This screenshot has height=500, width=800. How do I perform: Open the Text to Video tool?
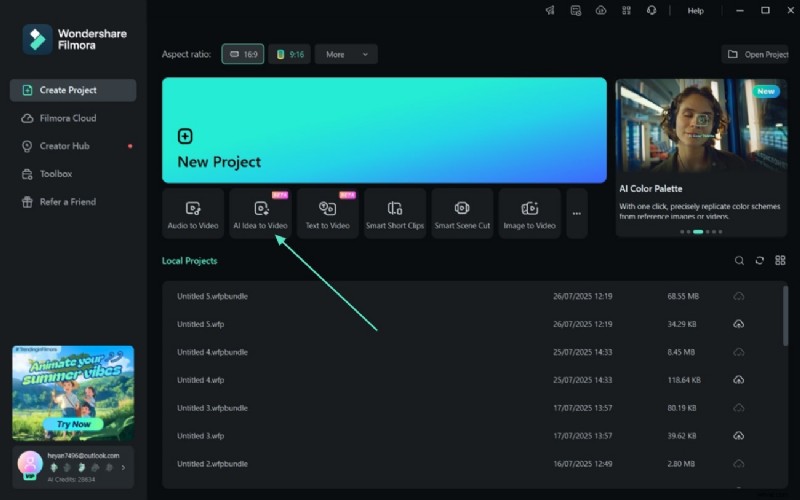pos(327,213)
